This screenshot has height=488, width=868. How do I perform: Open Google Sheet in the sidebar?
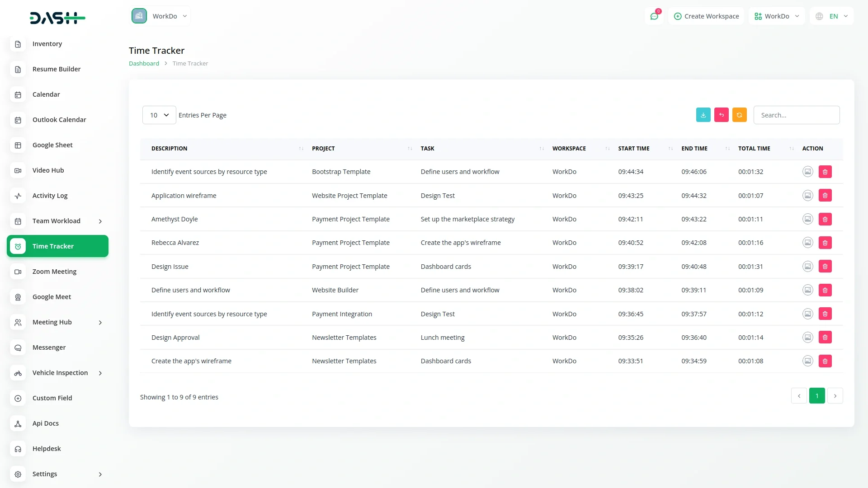pos(52,145)
